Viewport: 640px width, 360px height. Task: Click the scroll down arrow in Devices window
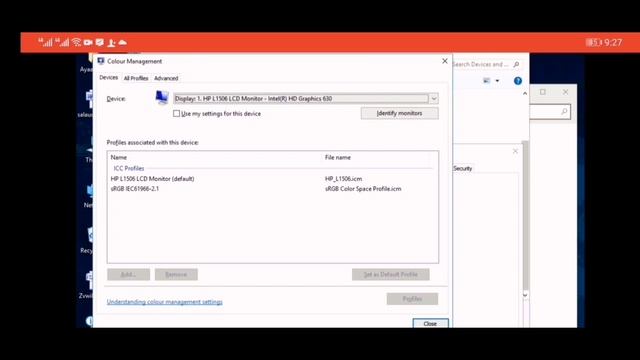coord(525,294)
